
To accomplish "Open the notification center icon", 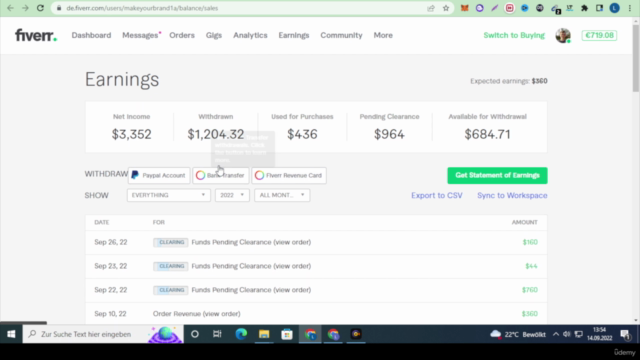I will (625, 334).
